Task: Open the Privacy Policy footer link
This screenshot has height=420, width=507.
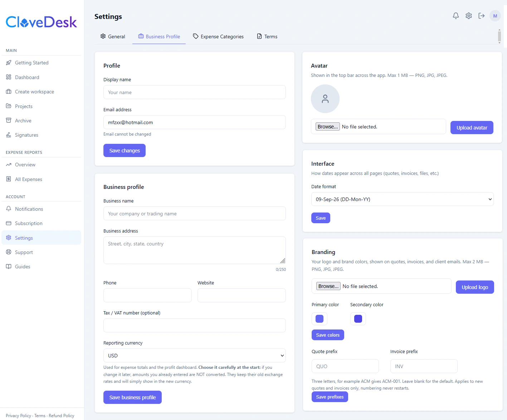Action: (18, 416)
